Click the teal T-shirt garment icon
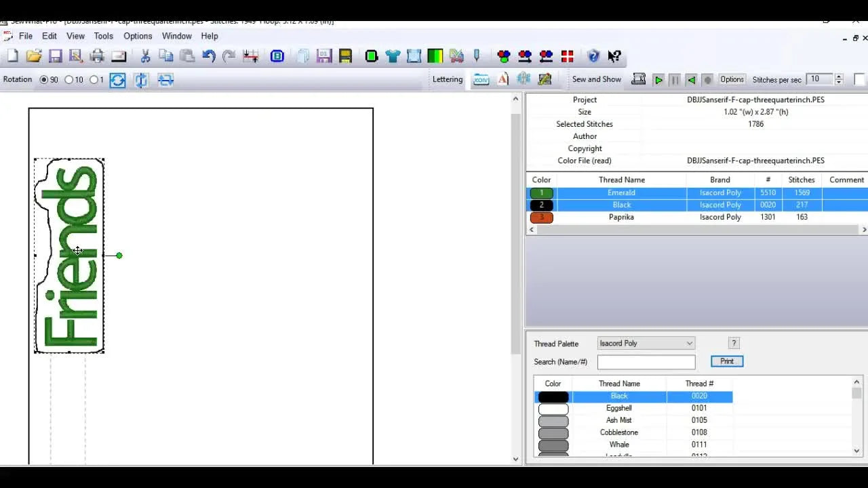Viewport: 868px width, 488px height. [x=393, y=56]
